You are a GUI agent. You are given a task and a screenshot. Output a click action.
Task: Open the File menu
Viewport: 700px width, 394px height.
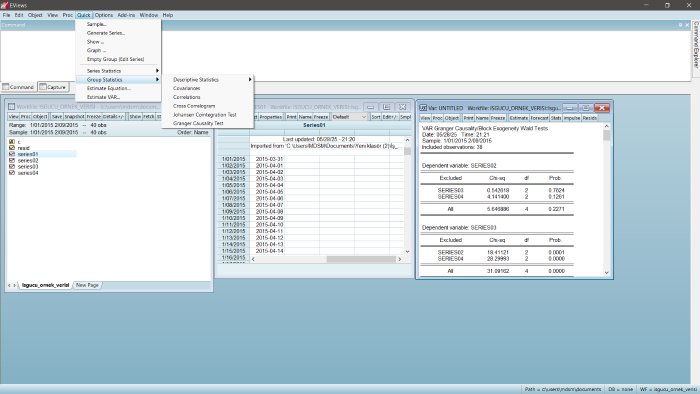[x=6, y=15]
